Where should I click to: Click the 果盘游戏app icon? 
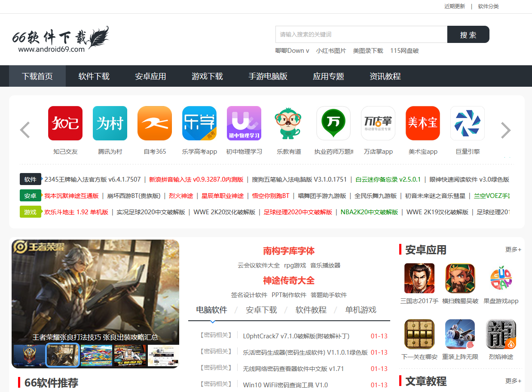[501, 278]
